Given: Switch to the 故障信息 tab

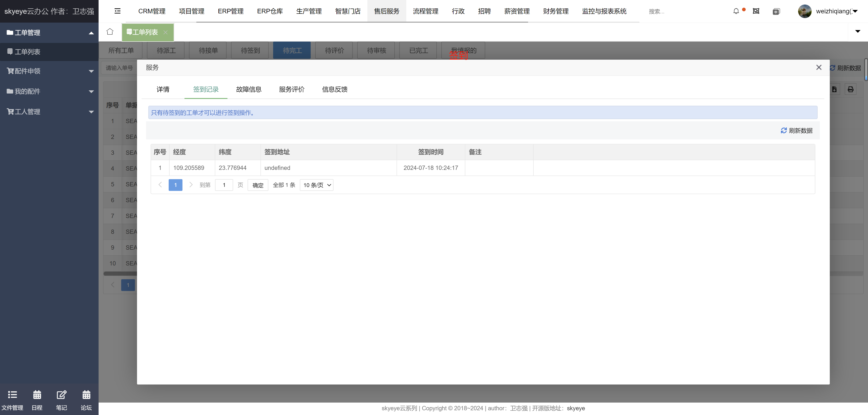Looking at the screenshot, I should [x=249, y=89].
